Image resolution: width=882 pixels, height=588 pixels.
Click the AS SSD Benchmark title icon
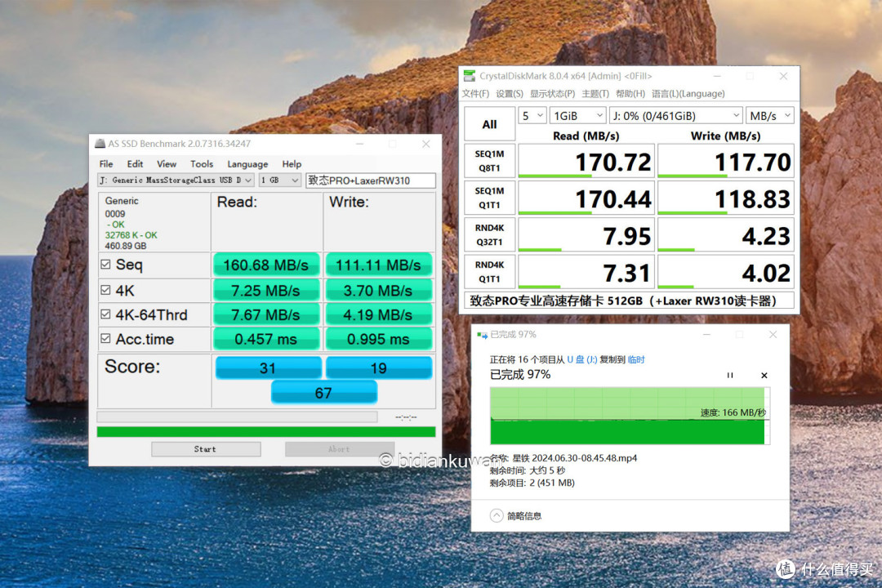click(x=100, y=144)
